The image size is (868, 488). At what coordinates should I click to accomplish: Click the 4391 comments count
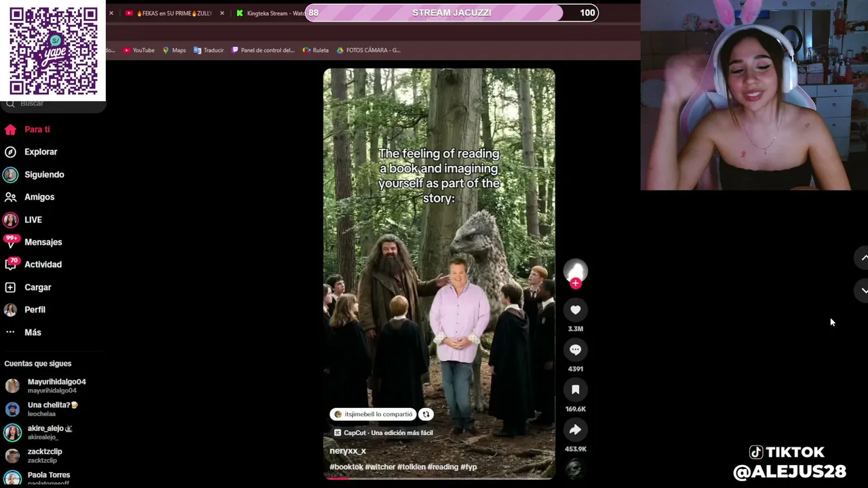575,369
